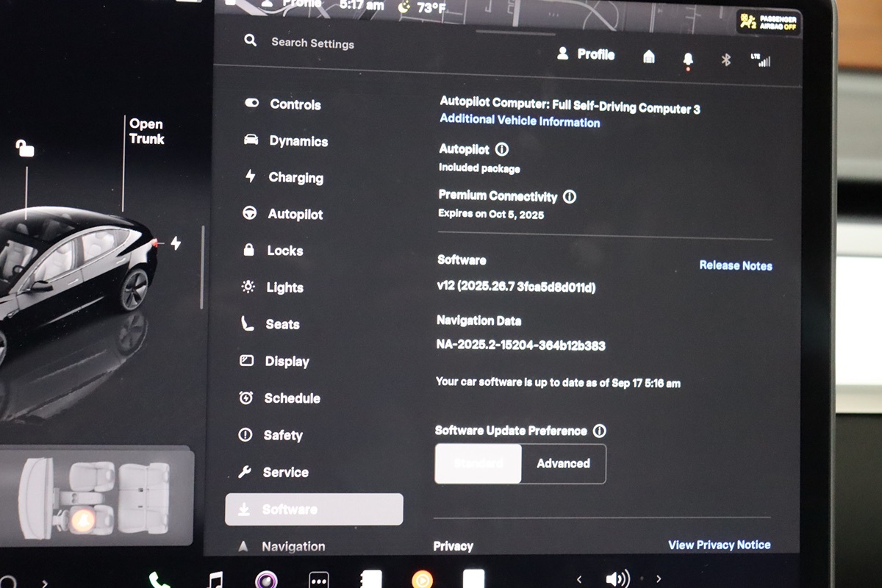Viewport: 882px width, 588px height.
Task: Launch the music note app
Action: (x=215, y=581)
